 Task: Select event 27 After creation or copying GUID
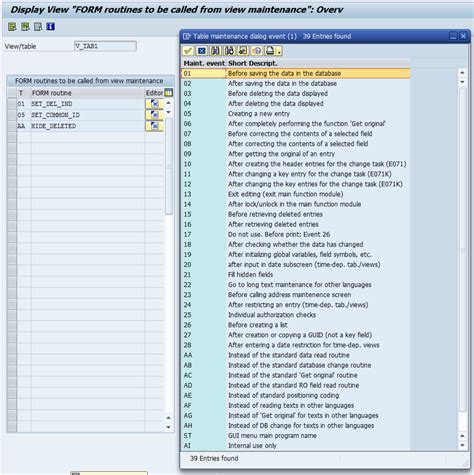296,335
